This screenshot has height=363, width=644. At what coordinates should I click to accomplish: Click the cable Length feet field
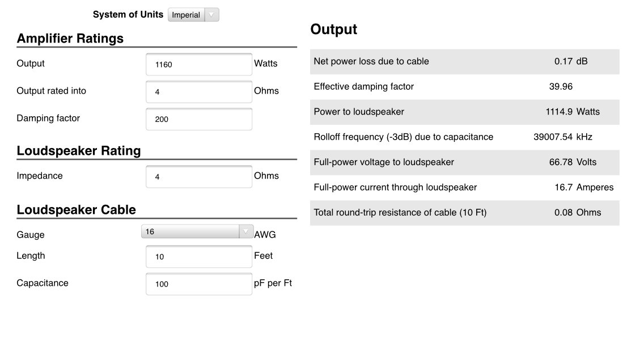(x=199, y=256)
